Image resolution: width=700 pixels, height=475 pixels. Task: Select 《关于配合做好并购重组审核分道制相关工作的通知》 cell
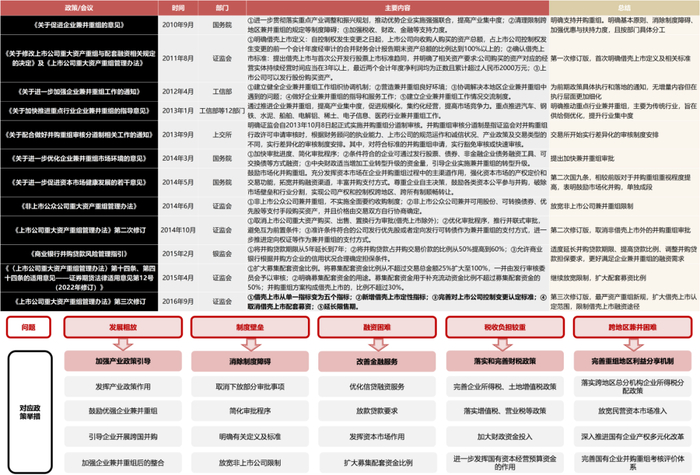click(x=79, y=135)
